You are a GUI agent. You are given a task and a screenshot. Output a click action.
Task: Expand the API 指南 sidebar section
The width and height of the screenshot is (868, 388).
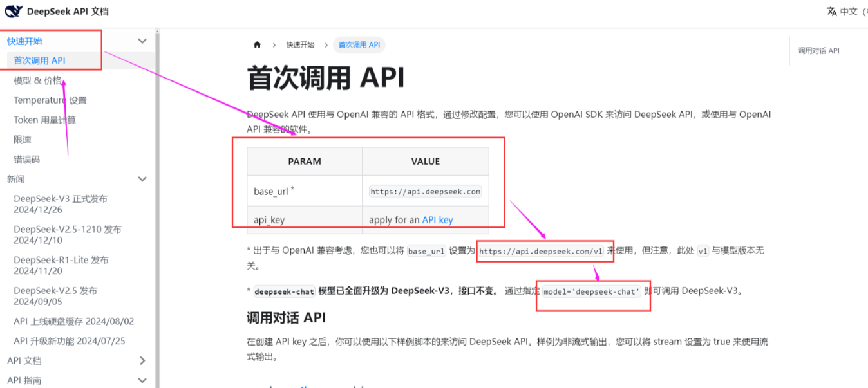coord(142,380)
